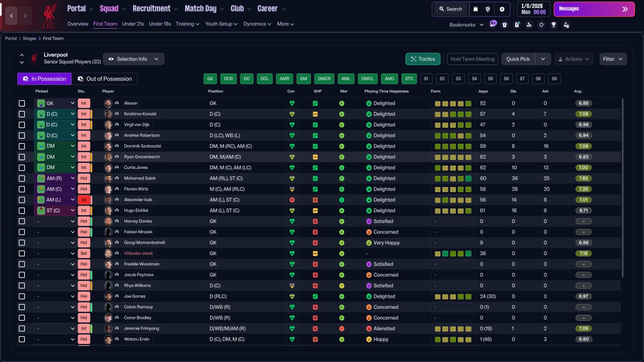This screenshot has width=644, height=362.
Task: Select the checkbox next to Mohamed Salah
Action: tap(22, 178)
